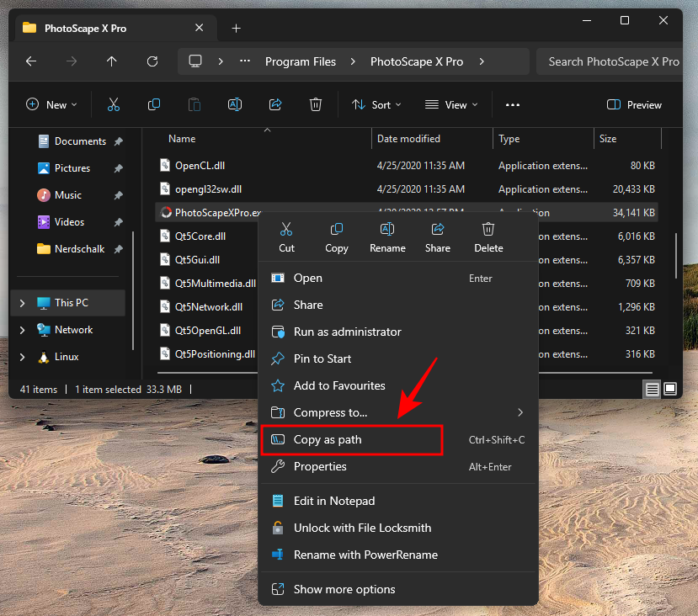This screenshot has width=698, height=616.
Task: Open the See more ellipsis in the toolbar
Action: 513,105
